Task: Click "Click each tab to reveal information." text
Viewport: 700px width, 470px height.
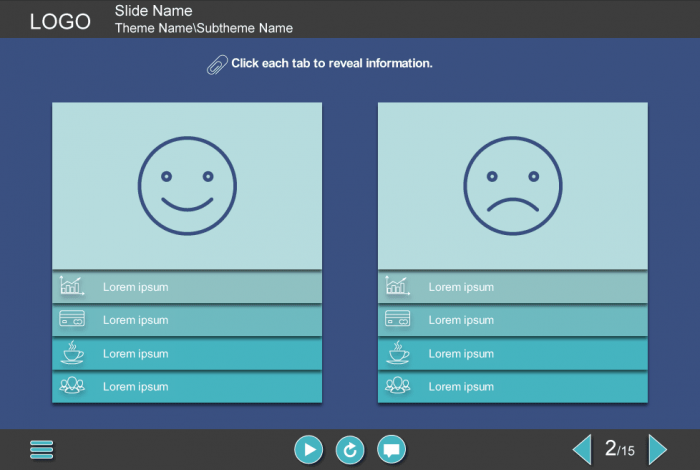Action: coord(332,63)
